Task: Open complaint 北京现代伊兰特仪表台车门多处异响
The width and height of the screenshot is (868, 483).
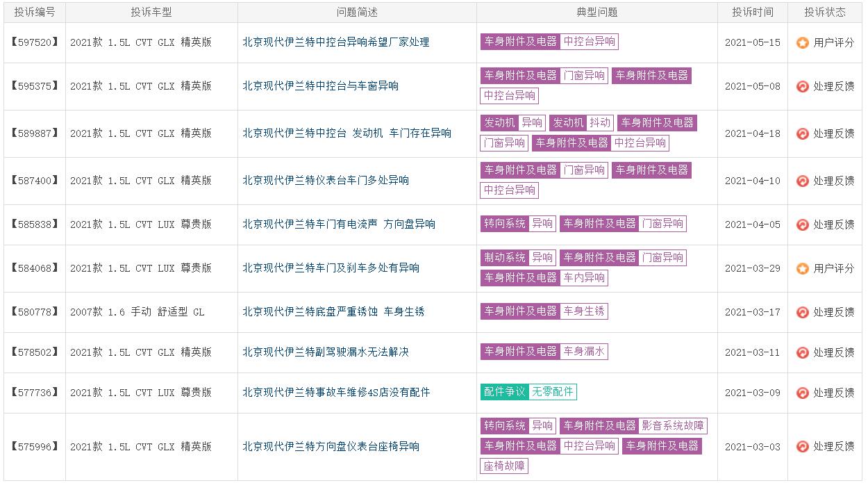Action: (326, 181)
